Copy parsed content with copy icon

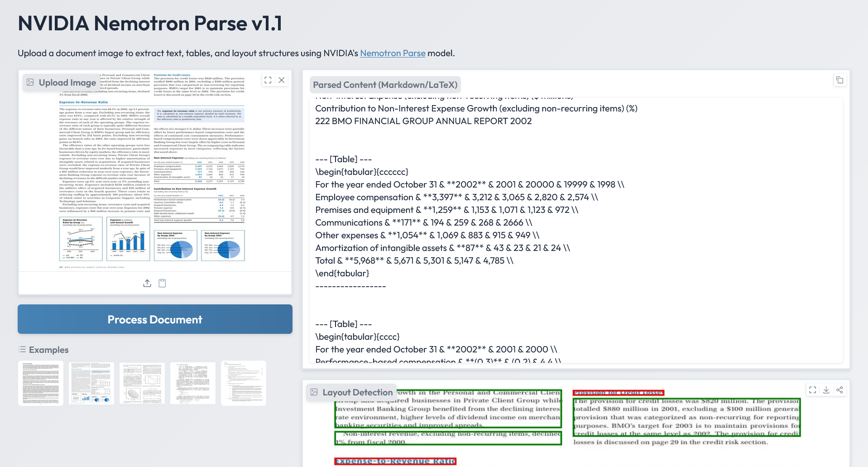point(839,80)
